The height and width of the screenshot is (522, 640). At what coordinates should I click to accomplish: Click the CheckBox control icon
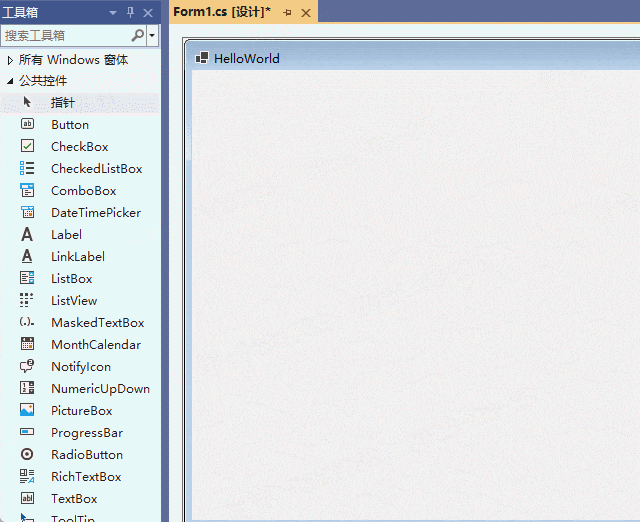point(28,146)
